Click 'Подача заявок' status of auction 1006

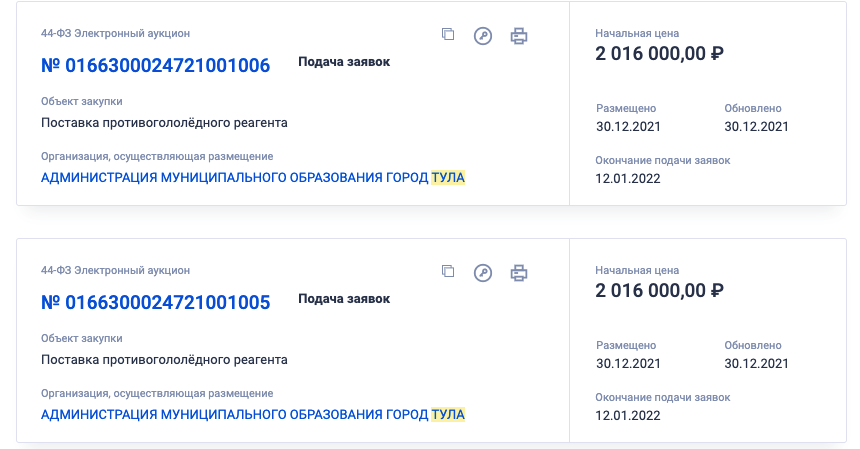pyautogui.click(x=344, y=62)
